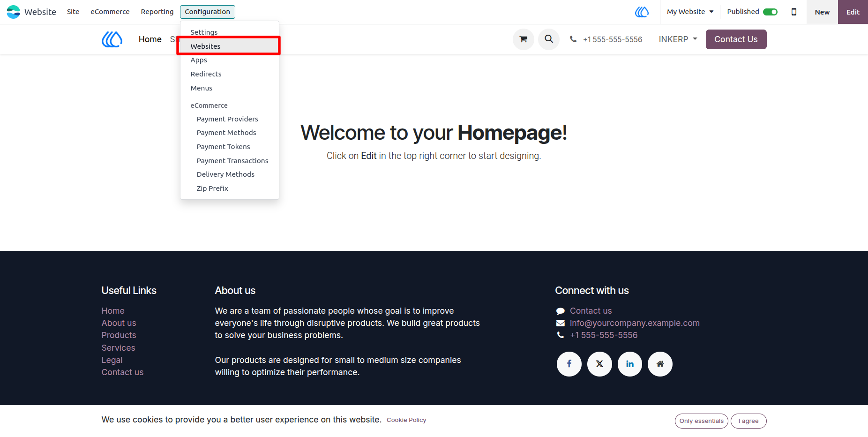The height and width of the screenshot is (437, 868).
Task: Open the Configuration menu
Action: point(208,12)
